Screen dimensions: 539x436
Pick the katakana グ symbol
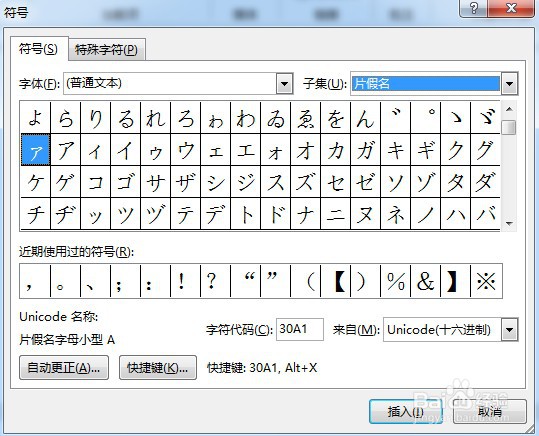pos(485,150)
